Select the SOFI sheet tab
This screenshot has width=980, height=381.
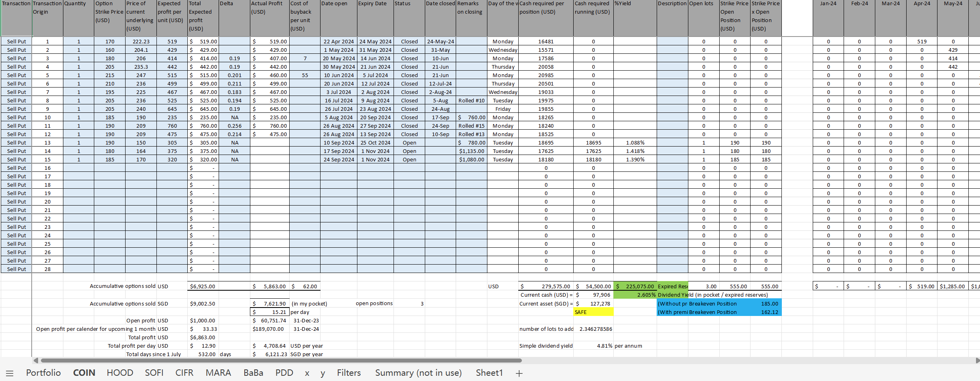click(154, 373)
